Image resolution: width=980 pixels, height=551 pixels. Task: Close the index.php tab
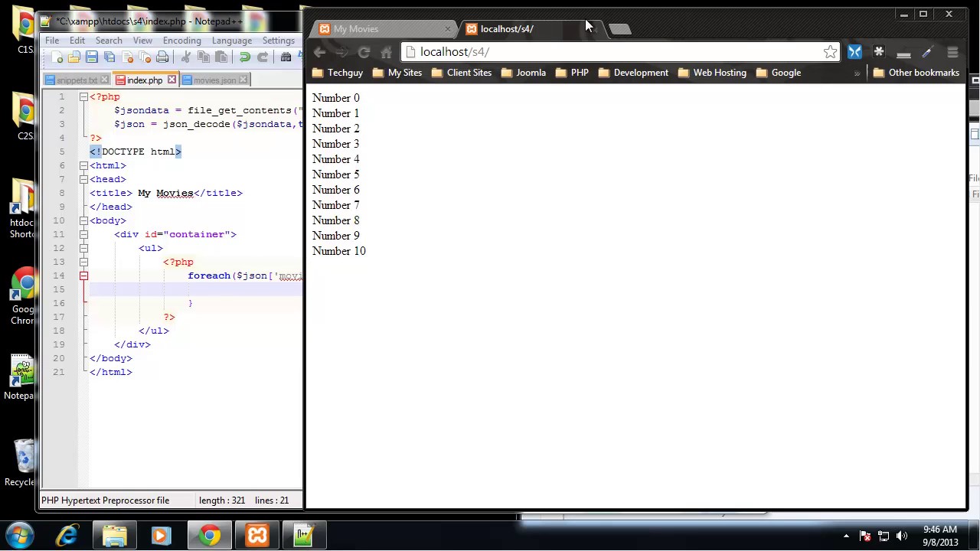pos(171,80)
